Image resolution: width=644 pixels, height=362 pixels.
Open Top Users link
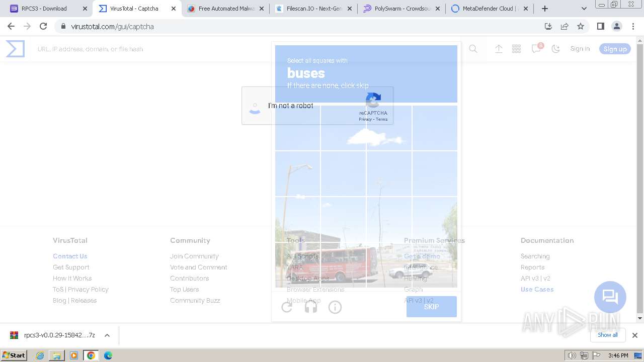pos(184,289)
